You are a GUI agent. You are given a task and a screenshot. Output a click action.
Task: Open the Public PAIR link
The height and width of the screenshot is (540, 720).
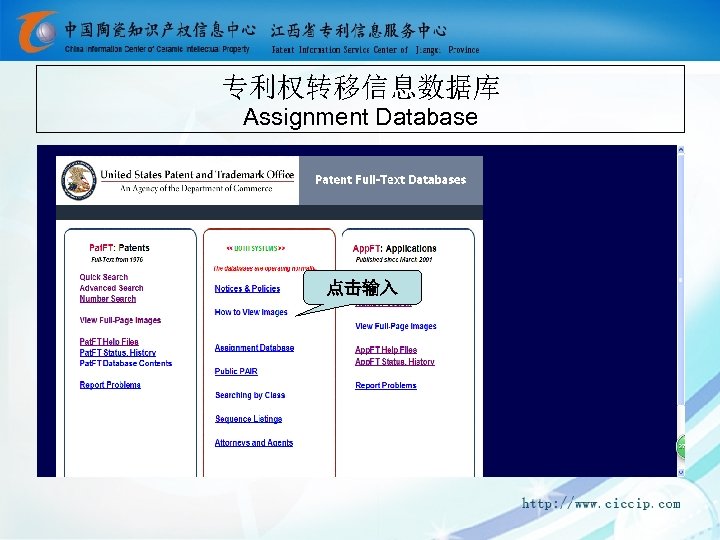(236, 371)
